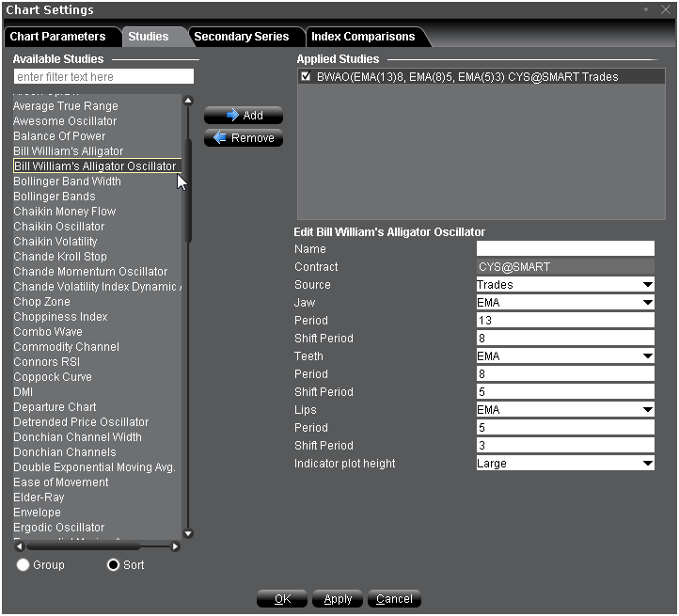Image resolution: width=679 pixels, height=616 pixels.
Task: Uncheck the applied BWAO study checkbox
Action: 306,77
